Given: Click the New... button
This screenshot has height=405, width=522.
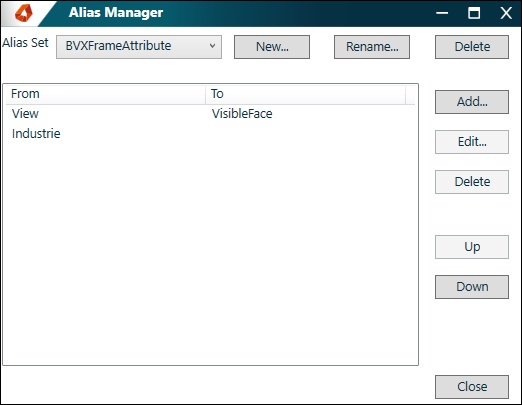Looking at the screenshot, I should [x=272, y=47].
